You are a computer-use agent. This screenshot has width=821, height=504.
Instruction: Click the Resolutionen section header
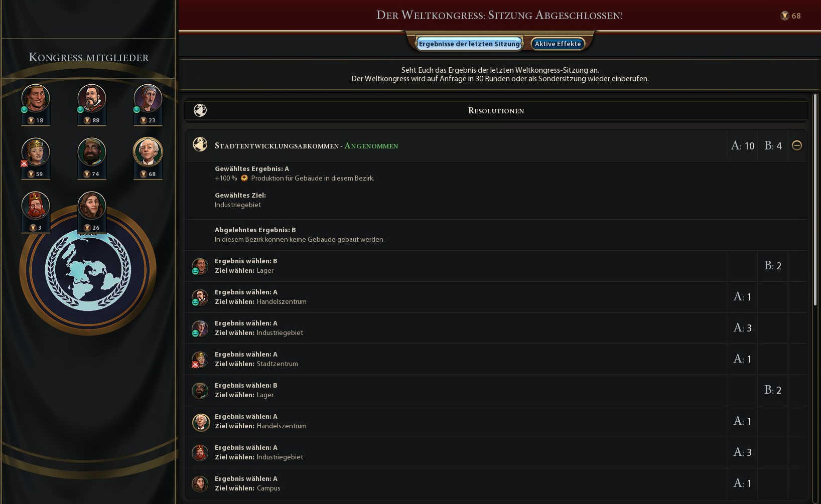click(496, 110)
